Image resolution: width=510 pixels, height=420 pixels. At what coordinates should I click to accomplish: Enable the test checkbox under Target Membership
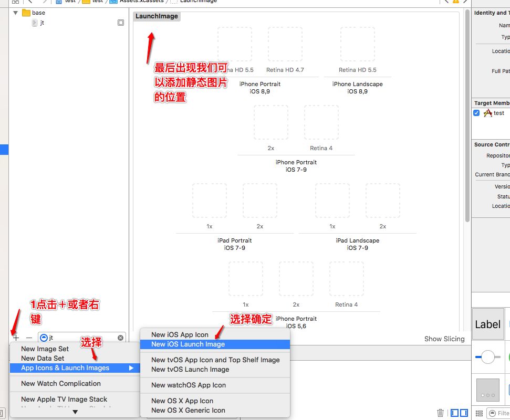[476, 112]
